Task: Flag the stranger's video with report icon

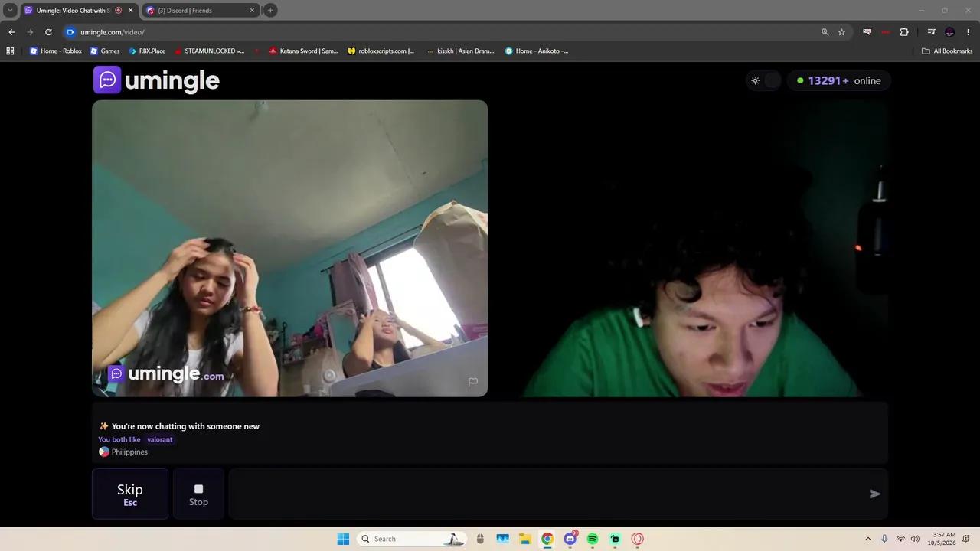Action: click(x=473, y=381)
